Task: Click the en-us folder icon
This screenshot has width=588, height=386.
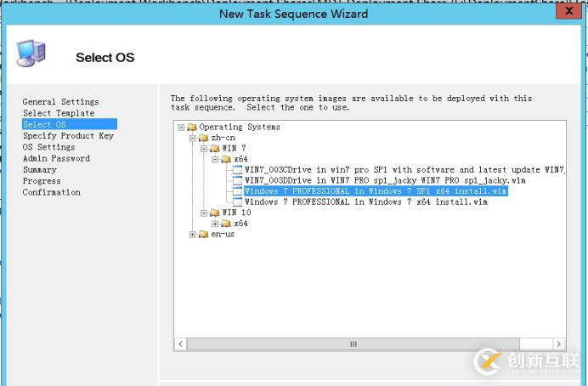Action: point(203,235)
